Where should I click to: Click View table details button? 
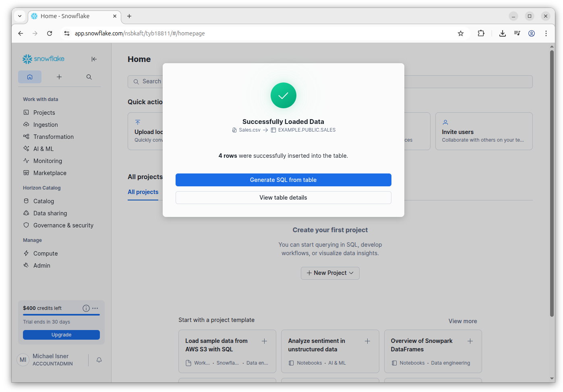283,198
